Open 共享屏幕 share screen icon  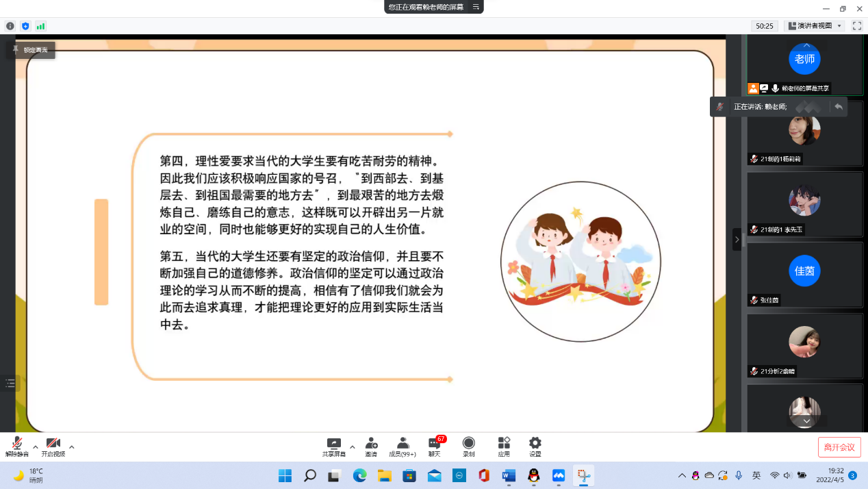click(333, 447)
